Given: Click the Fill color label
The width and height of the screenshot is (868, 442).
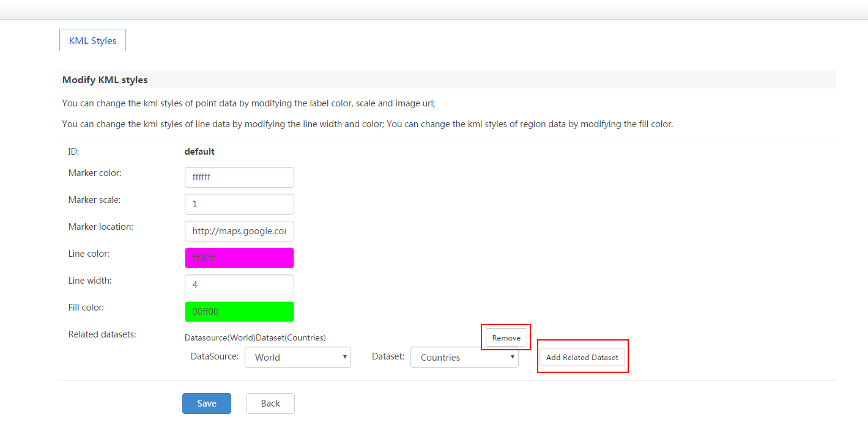Looking at the screenshot, I should coord(86,308).
